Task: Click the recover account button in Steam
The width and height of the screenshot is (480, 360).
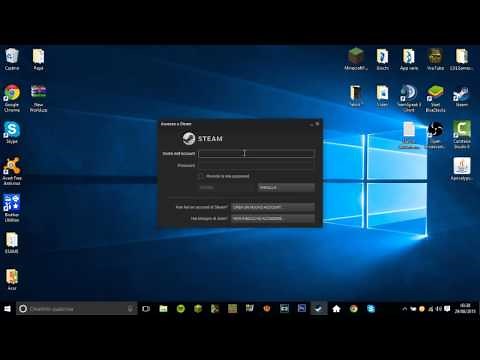Action: [x=273, y=219]
